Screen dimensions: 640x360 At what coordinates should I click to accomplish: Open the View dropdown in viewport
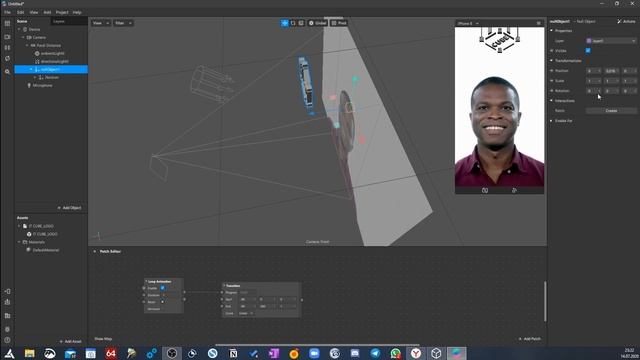click(100, 23)
